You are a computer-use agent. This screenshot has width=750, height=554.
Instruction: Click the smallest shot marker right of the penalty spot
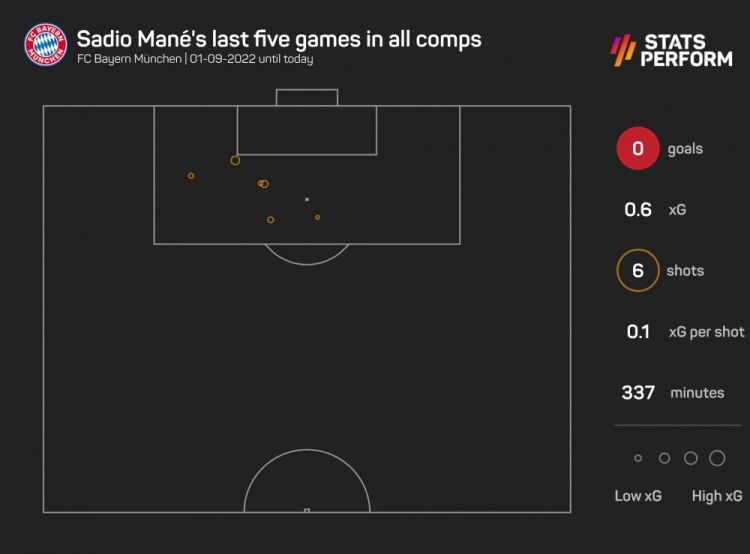pos(317,217)
